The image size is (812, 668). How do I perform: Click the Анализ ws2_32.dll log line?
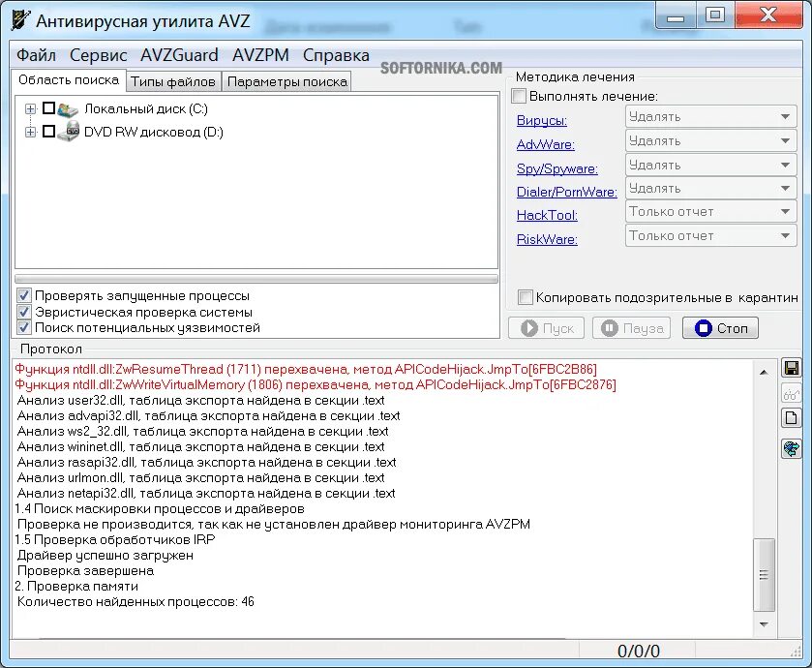pyautogui.click(x=202, y=432)
